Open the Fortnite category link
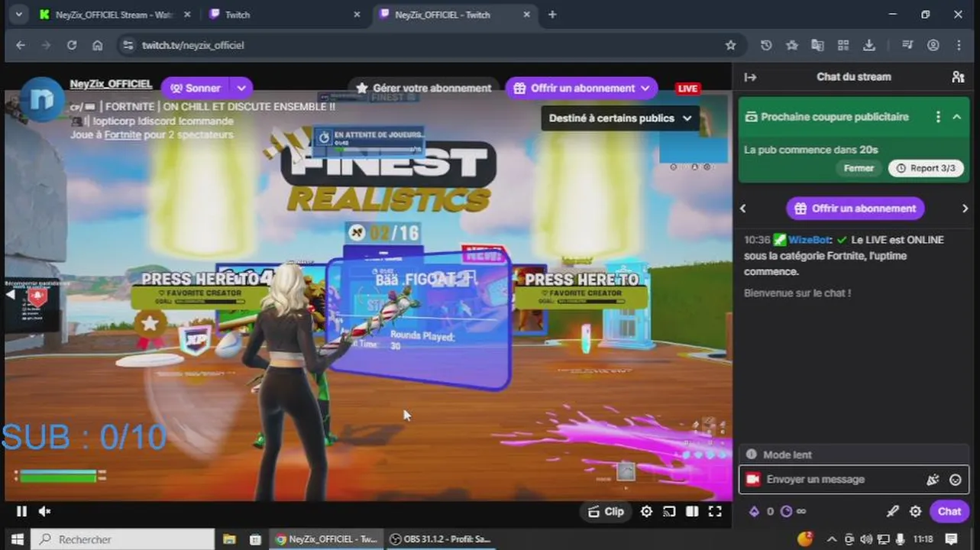The image size is (980, 550). tap(123, 135)
